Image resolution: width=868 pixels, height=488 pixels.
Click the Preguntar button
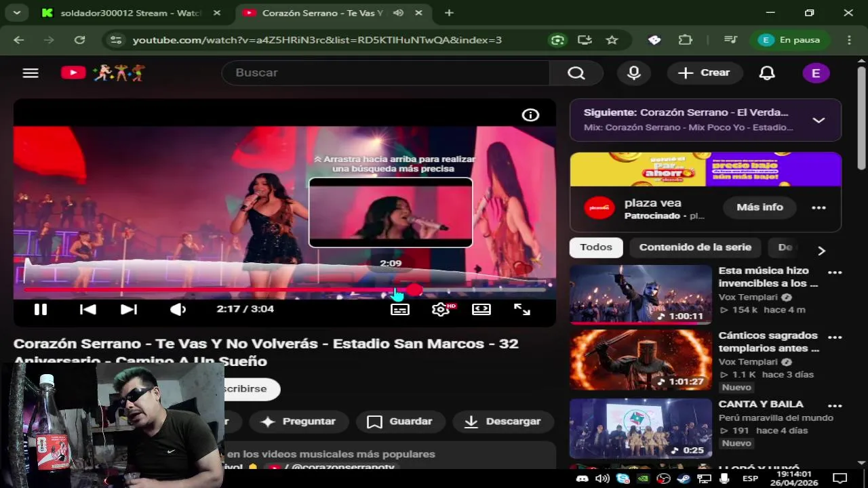coord(299,422)
